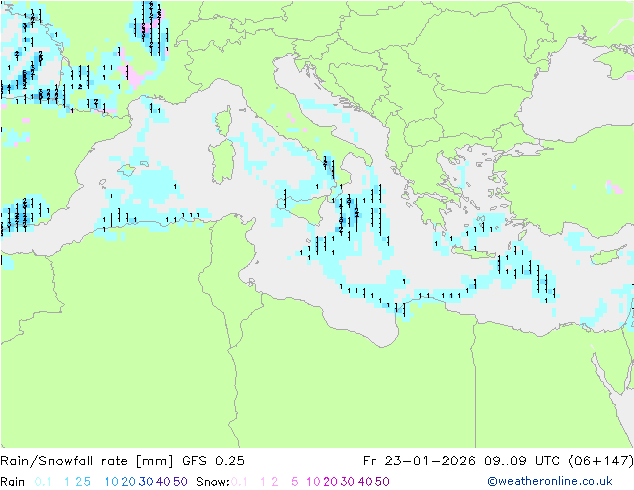Click the island of Sardinia on the map

[x=222, y=161]
